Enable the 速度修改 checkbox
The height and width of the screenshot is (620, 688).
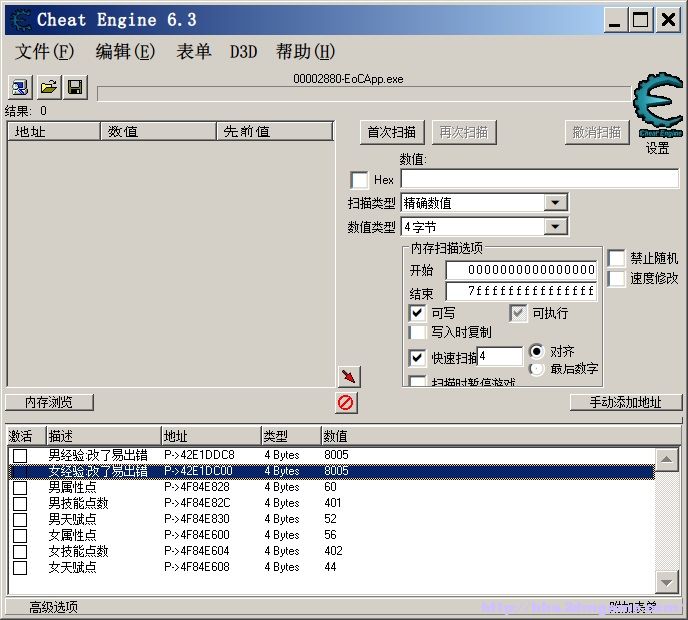(616, 278)
